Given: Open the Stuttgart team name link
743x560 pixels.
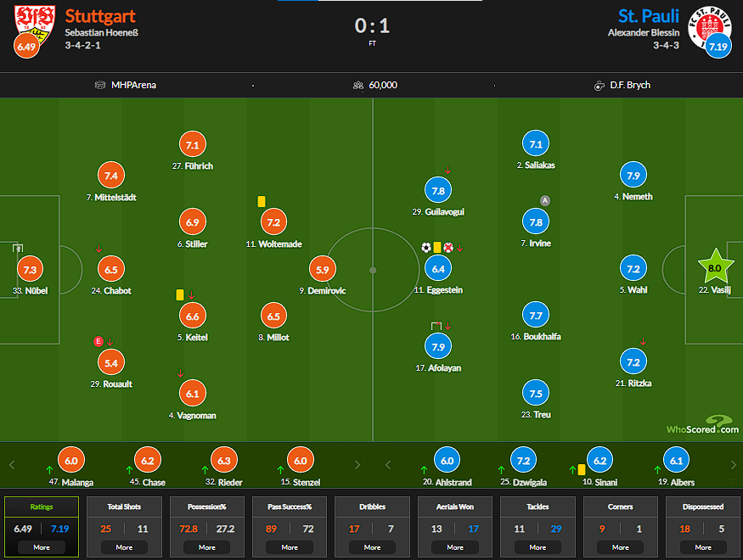Looking at the screenshot, I should [x=100, y=17].
